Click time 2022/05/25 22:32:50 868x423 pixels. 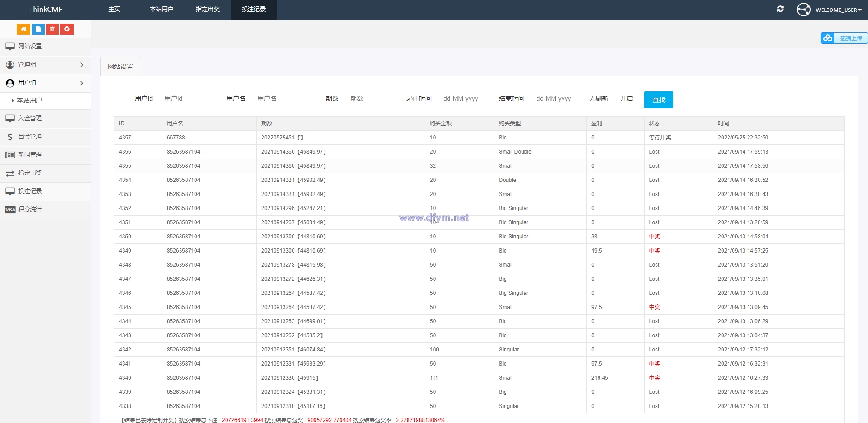click(x=743, y=138)
